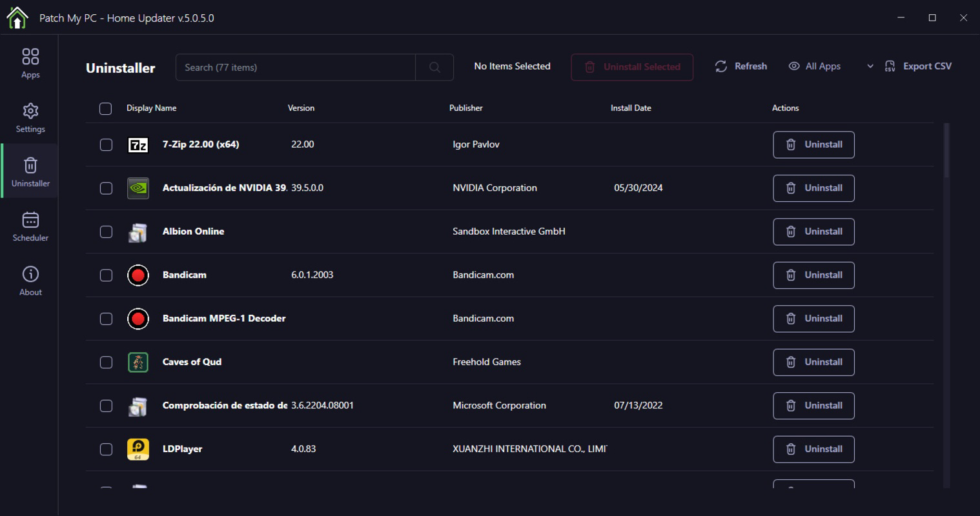Uninstall Caves of Qud
The image size is (980, 516).
click(813, 362)
